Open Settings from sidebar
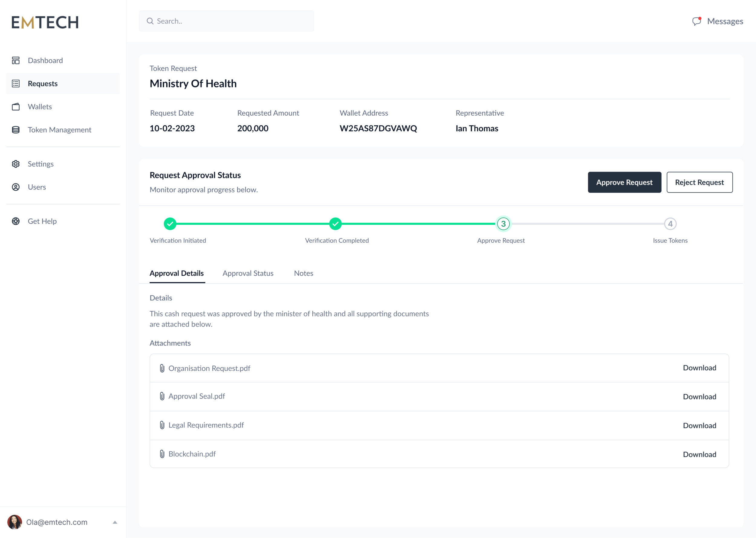This screenshot has height=538, width=756. (63, 164)
